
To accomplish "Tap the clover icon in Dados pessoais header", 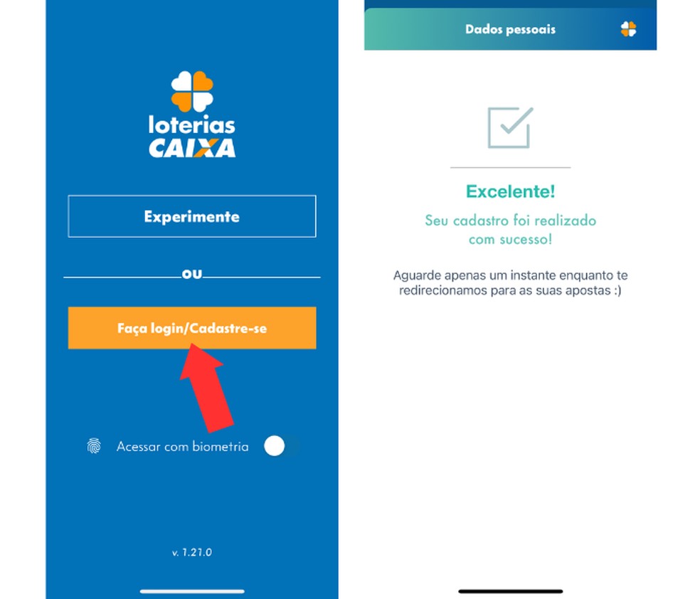I will coord(628,29).
